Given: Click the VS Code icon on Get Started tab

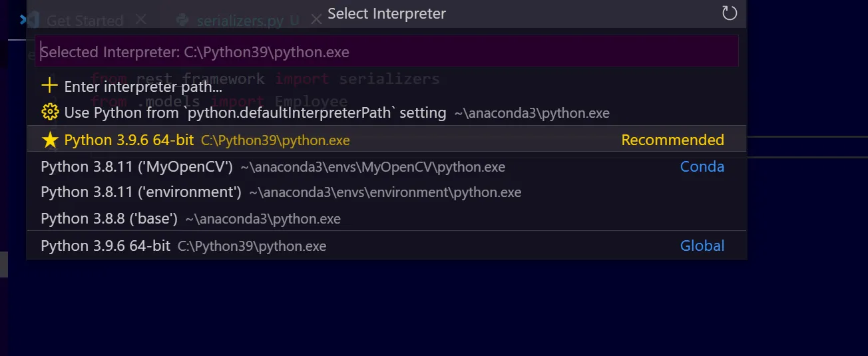Looking at the screenshot, I should pyautogui.click(x=25, y=20).
